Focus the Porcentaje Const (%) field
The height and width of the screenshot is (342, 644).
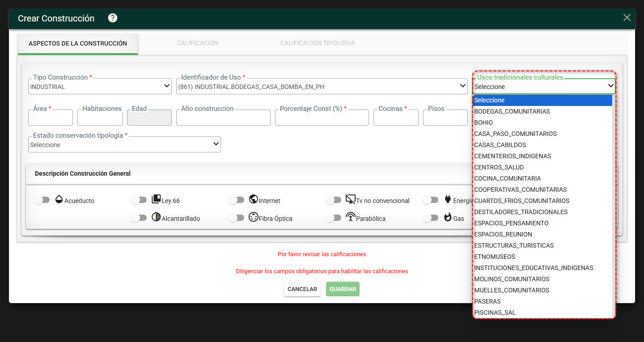pos(322,118)
